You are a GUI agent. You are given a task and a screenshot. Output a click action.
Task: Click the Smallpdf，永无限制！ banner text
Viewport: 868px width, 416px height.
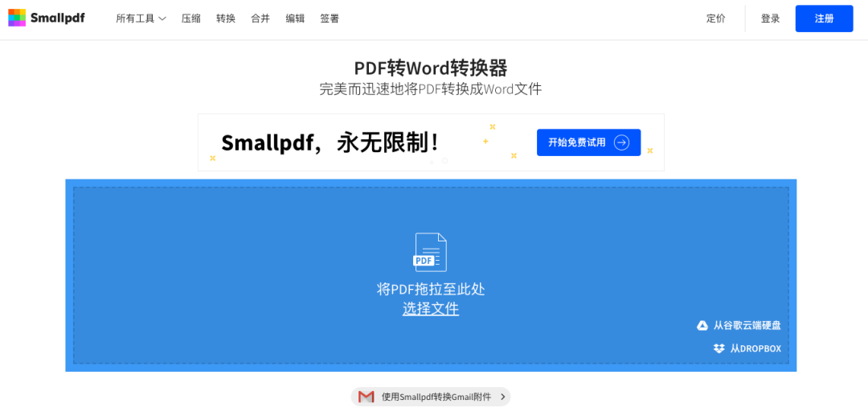[x=330, y=143]
